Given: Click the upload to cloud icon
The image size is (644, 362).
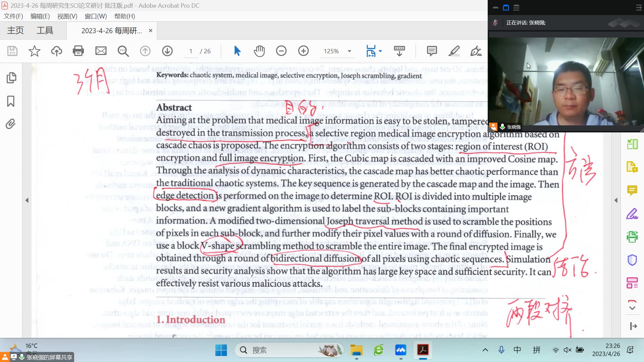Looking at the screenshot, I should pos(56,51).
